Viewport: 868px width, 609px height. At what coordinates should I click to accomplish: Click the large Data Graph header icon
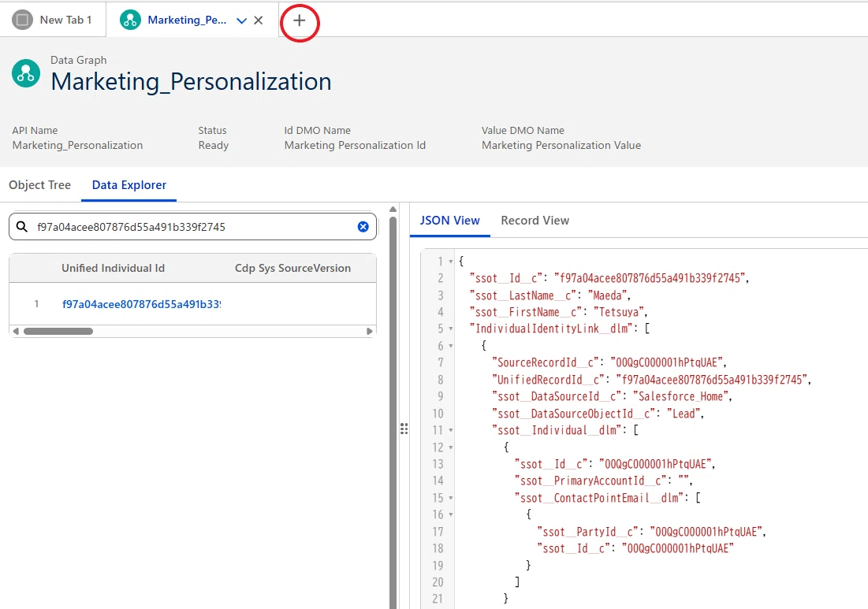(x=26, y=73)
